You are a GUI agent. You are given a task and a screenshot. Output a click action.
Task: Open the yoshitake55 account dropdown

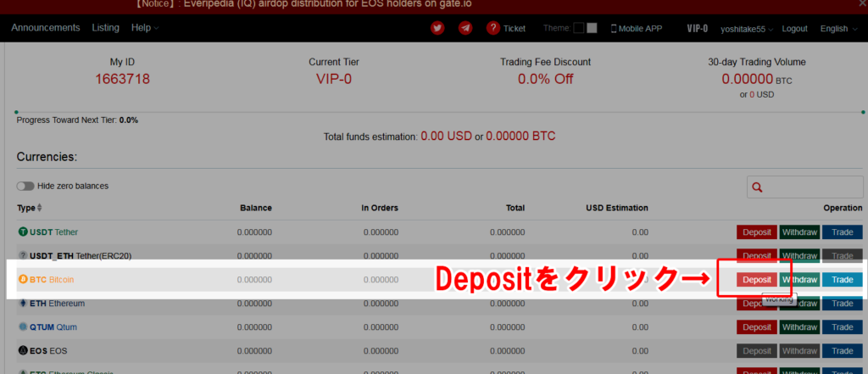(x=747, y=29)
